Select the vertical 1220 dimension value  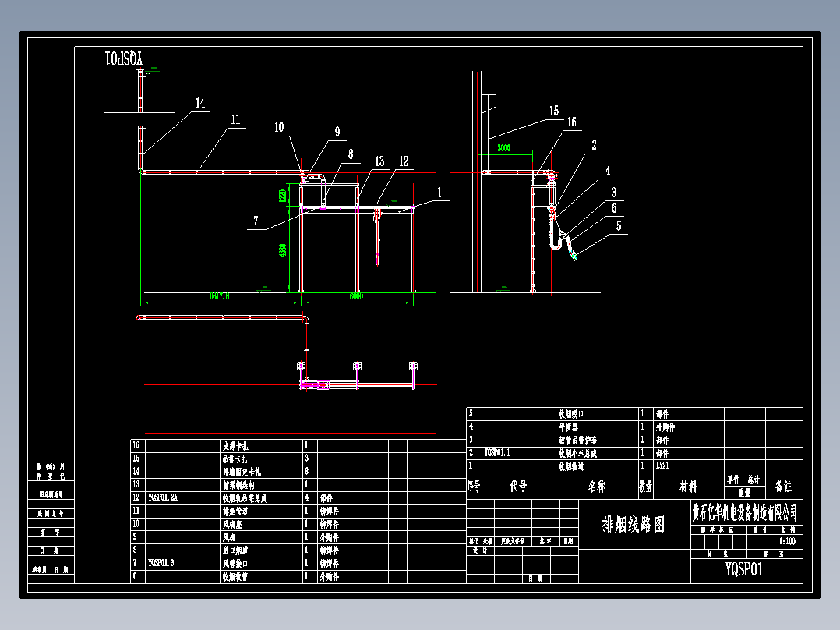[282, 196]
